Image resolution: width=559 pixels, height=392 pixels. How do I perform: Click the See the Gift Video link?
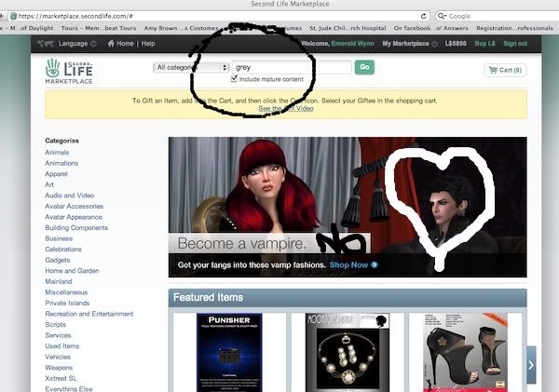[x=286, y=108]
